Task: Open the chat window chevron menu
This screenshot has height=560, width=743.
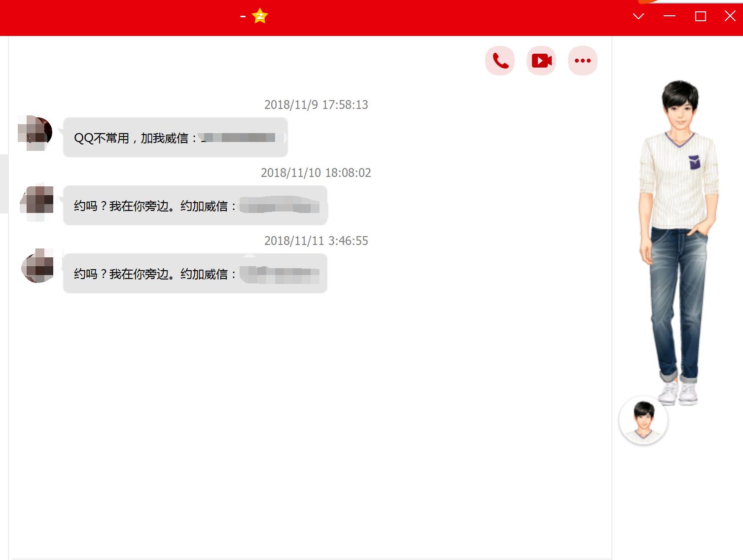Action: tap(638, 16)
